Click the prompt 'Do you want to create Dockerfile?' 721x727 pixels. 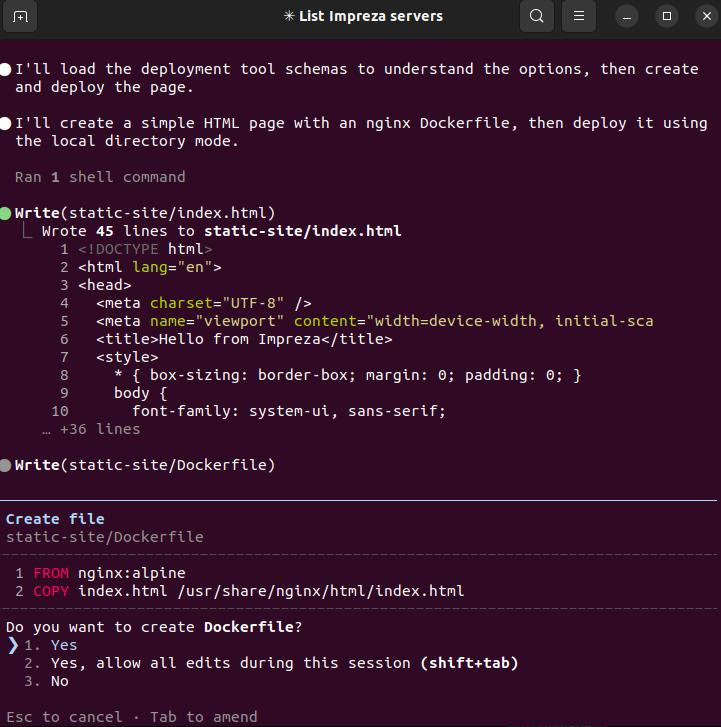(x=154, y=627)
